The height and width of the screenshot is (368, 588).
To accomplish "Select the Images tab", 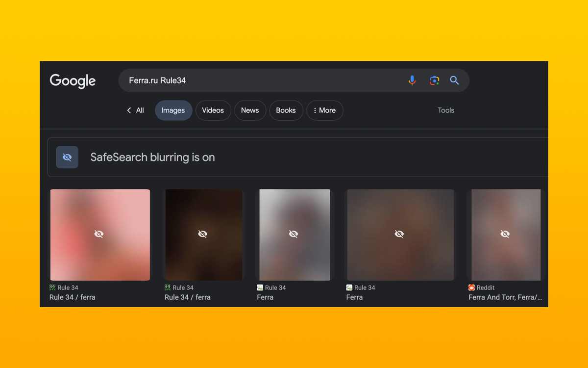I will click(173, 110).
